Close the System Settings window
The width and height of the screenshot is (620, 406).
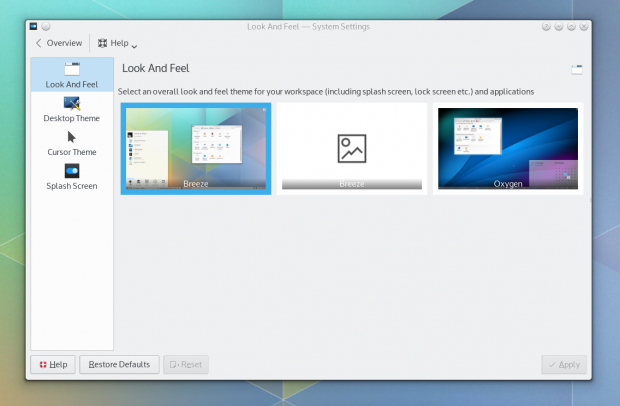point(584,26)
